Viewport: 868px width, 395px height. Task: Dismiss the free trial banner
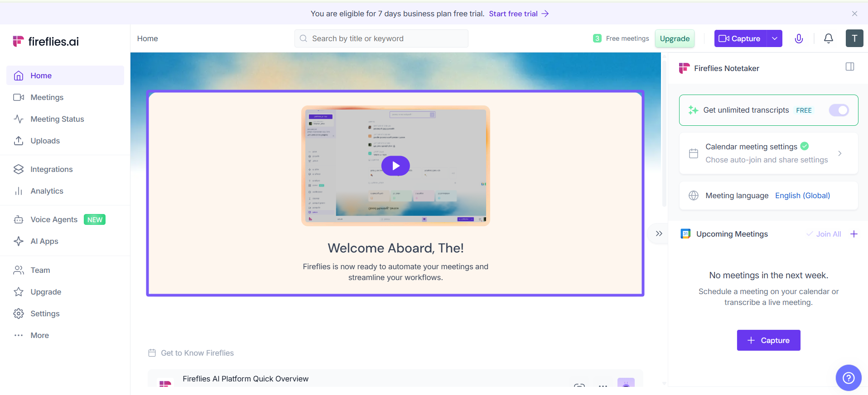click(854, 14)
